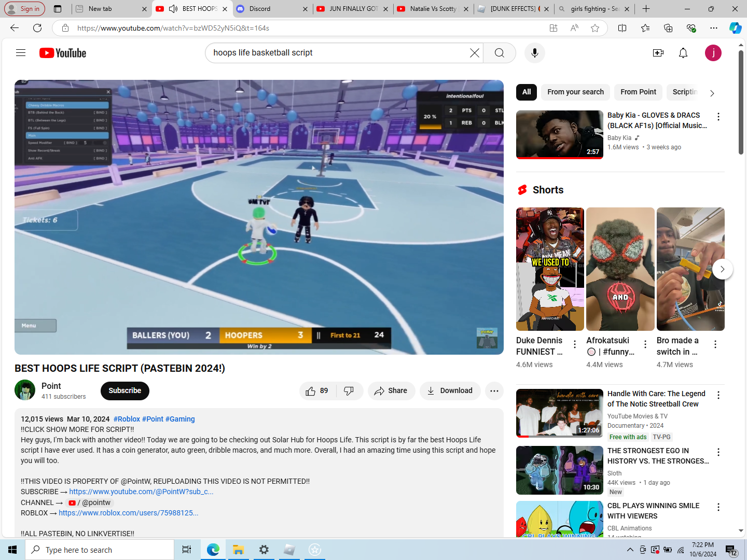Clear the search box with the X

pyautogui.click(x=474, y=53)
